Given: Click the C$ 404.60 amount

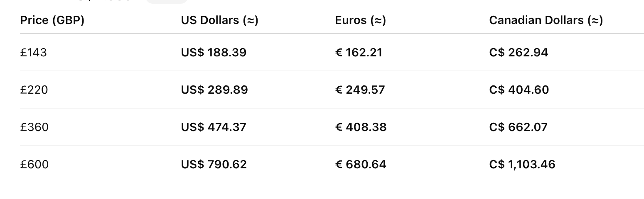Looking at the screenshot, I should pos(519,90).
